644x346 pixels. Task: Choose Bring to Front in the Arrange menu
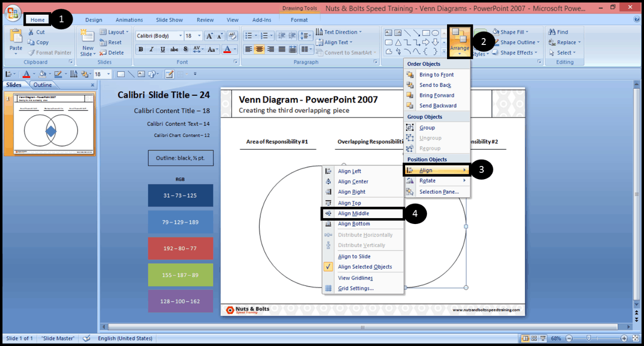436,75
